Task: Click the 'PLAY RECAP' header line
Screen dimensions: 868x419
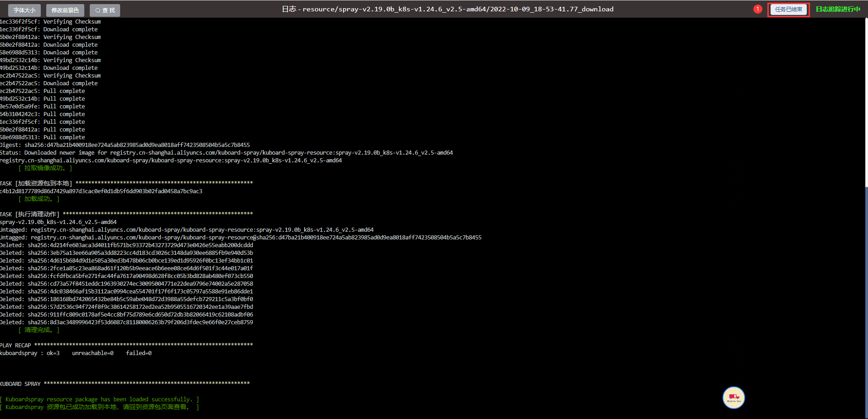Action: (126, 346)
